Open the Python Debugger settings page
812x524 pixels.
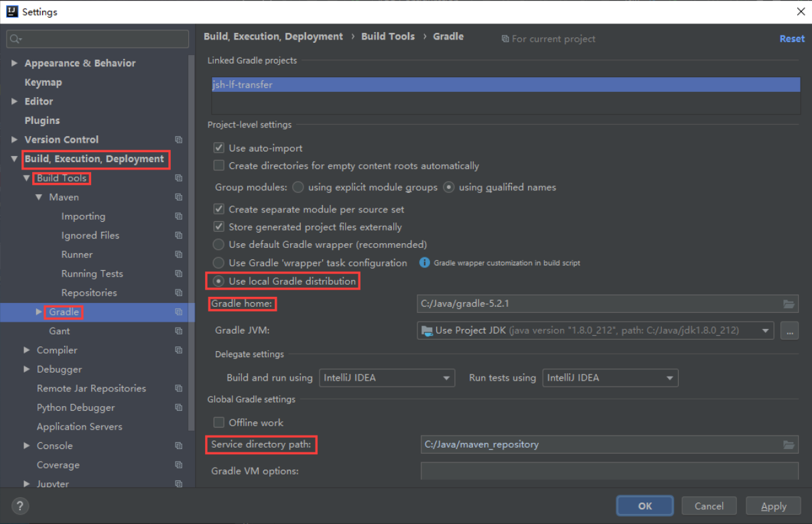(76, 407)
